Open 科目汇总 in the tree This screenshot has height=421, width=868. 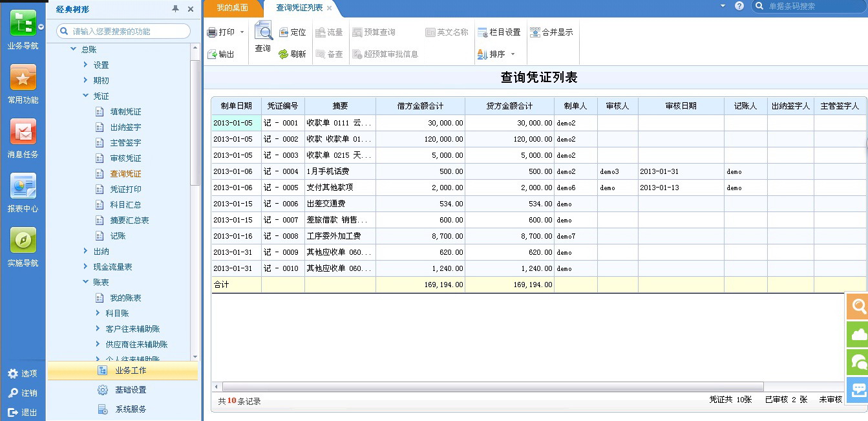pos(125,205)
